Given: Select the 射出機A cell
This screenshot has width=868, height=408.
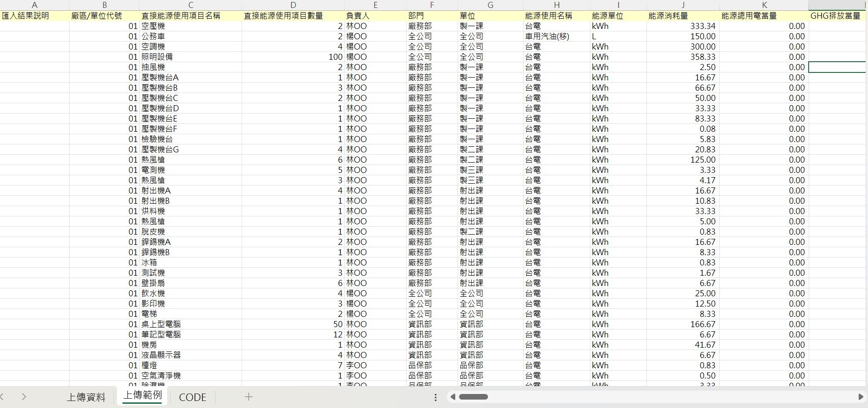Looking at the screenshot, I should pos(191,190).
